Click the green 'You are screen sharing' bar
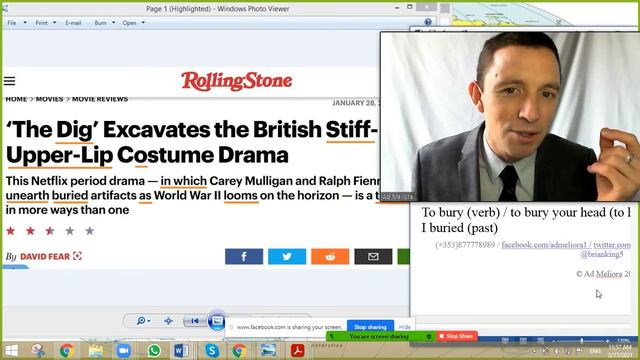 click(x=380, y=336)
